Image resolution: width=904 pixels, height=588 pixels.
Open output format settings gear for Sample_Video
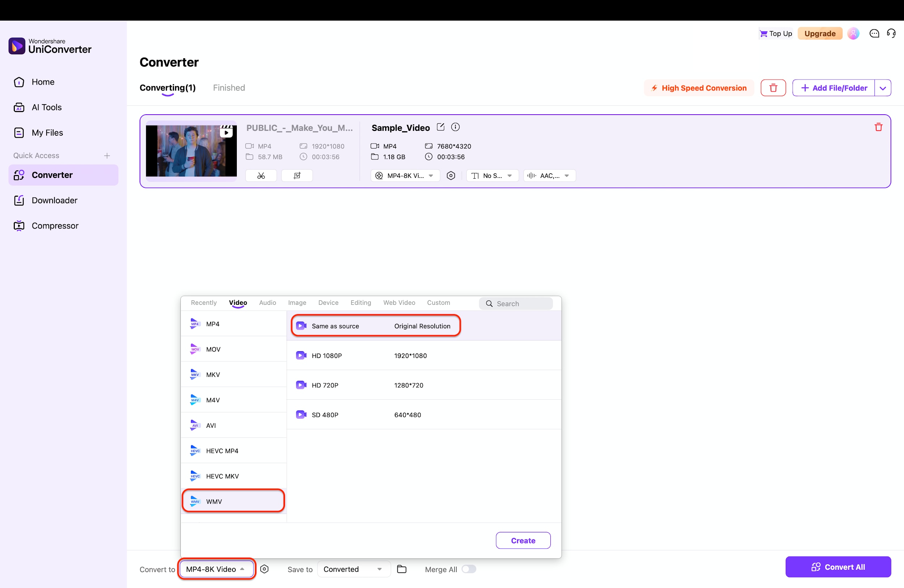tap(451, 175)
